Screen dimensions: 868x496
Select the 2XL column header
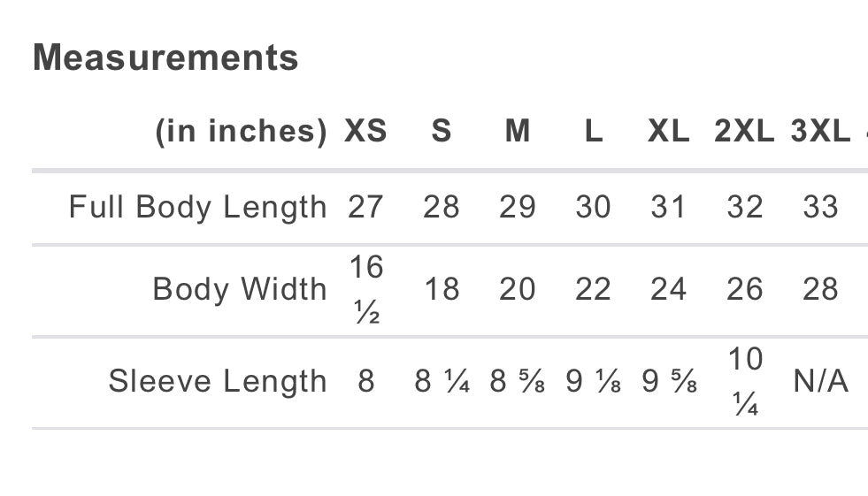click(x=744, y=132)
